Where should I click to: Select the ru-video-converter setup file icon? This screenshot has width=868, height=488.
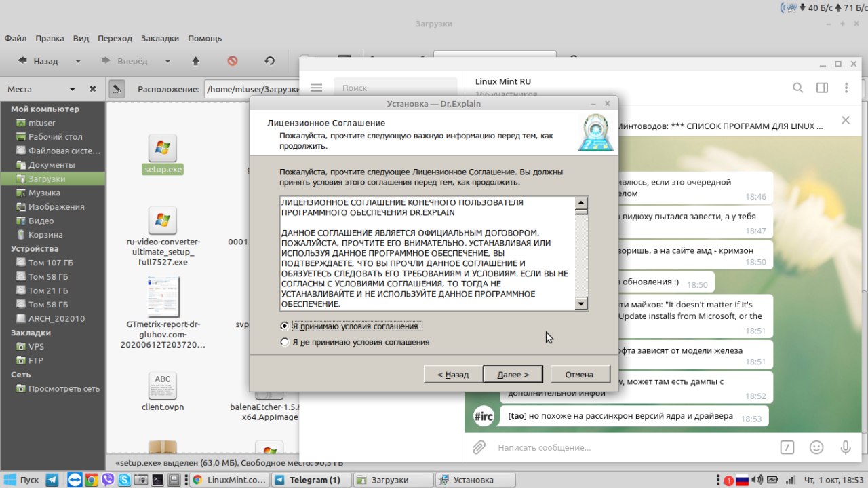tap(163, 221)
